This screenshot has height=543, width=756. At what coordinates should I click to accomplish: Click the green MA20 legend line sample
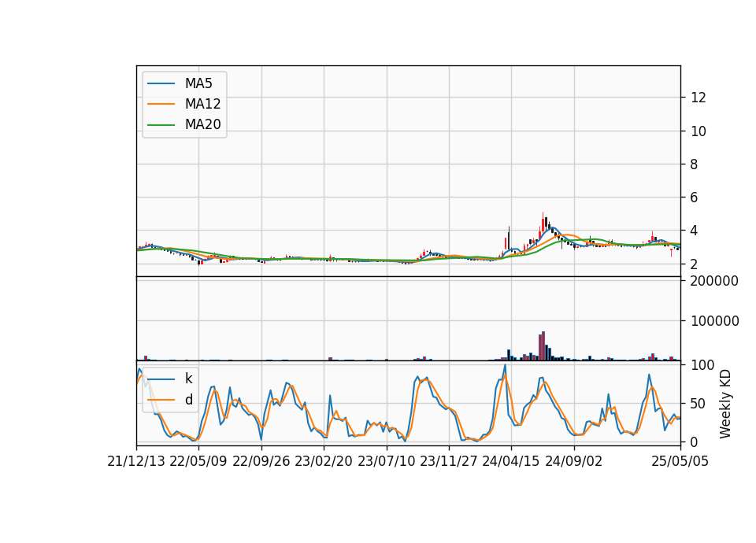[161, 125]
